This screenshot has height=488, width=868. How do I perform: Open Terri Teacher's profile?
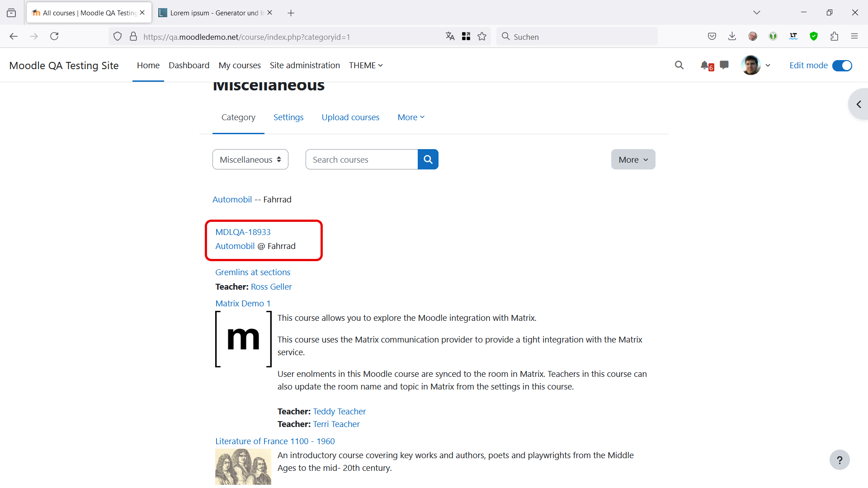[x=336, y=424]
